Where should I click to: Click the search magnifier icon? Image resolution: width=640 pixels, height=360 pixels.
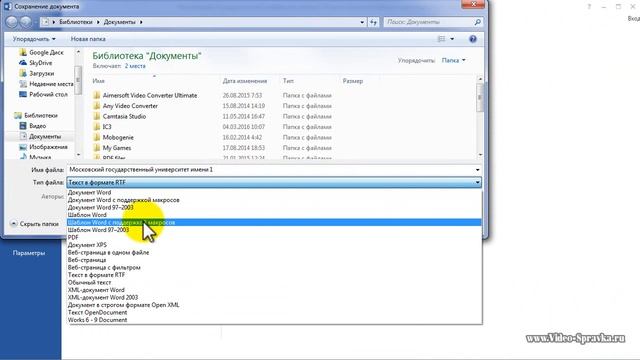[x=477, y=22]
